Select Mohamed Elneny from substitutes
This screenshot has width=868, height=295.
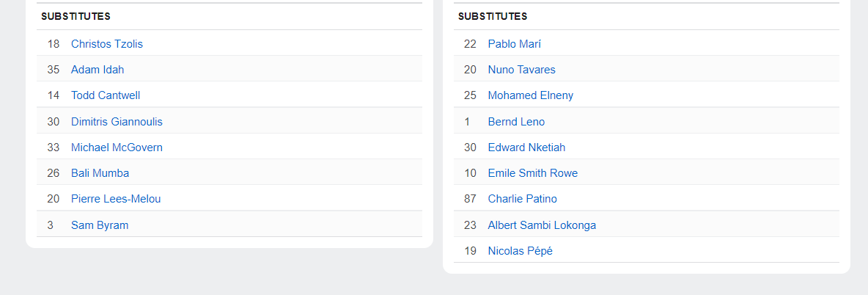(x=531, y=95)
